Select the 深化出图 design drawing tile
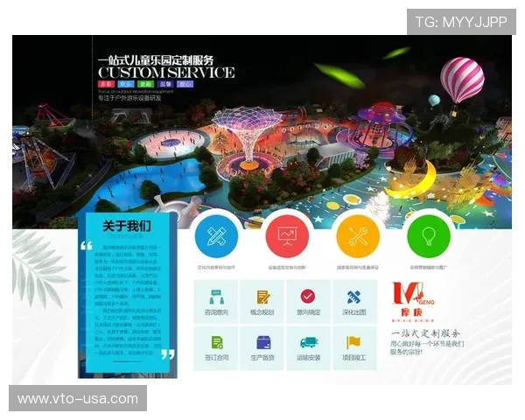 click(x=354, y=302)
